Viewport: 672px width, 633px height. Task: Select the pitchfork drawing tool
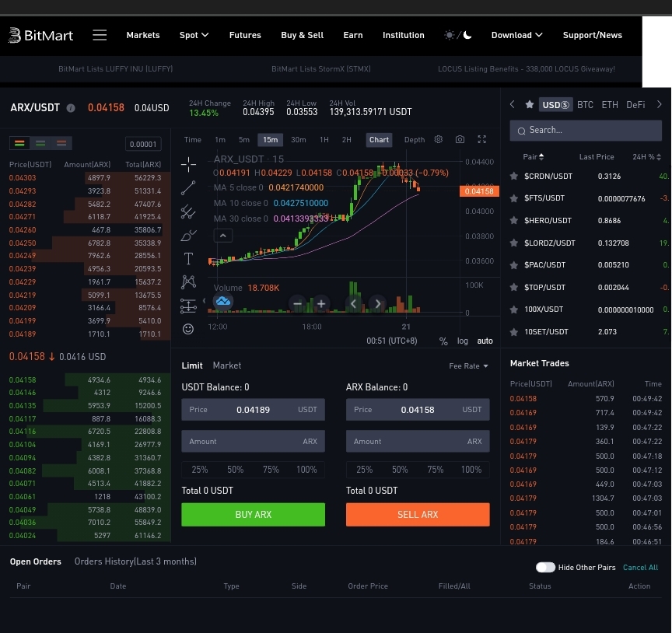[188, 212]
